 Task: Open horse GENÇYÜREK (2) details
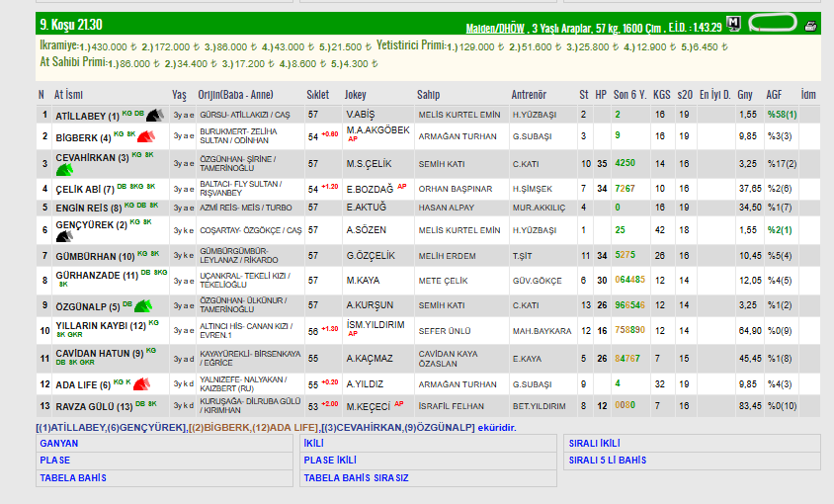92,224
